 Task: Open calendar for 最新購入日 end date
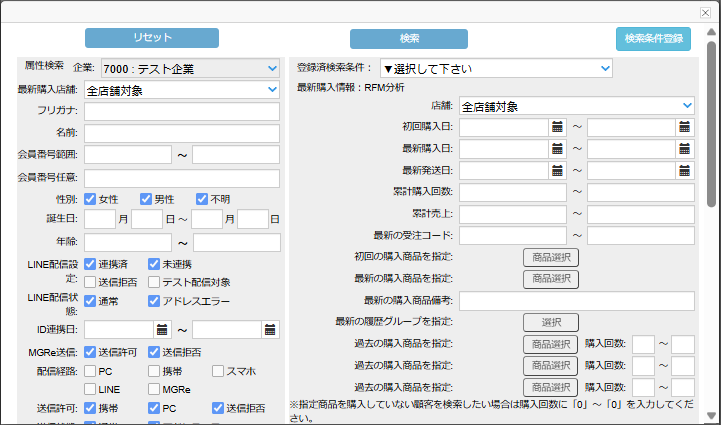(x=685, y=149)
